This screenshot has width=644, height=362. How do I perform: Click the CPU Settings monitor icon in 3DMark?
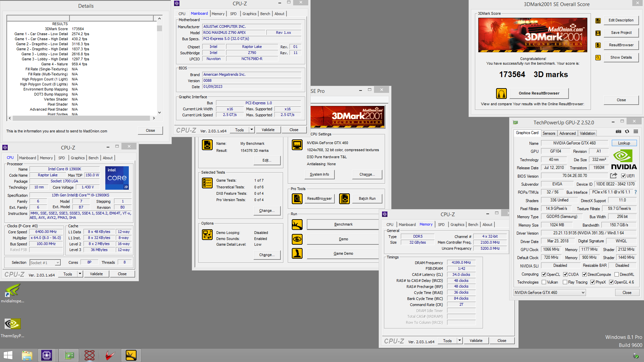(x=297, y=145)
